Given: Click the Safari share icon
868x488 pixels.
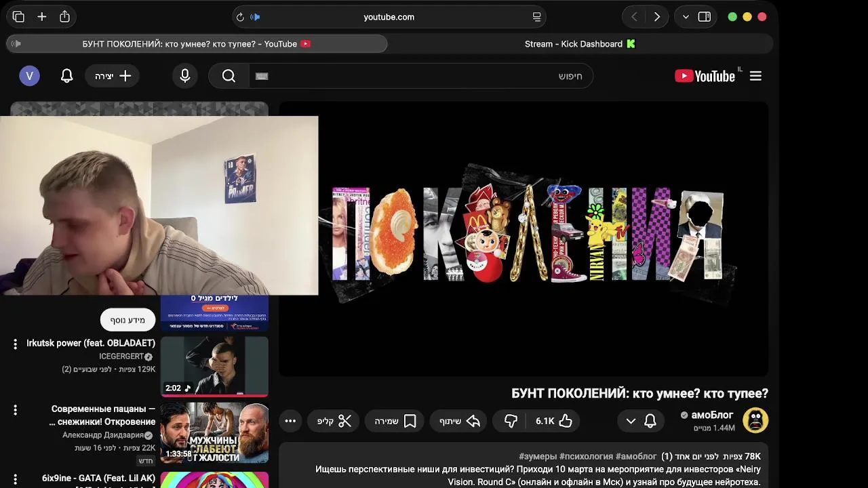Looking at the screenshot, I should pyautogui.click(x=64, y=17).
